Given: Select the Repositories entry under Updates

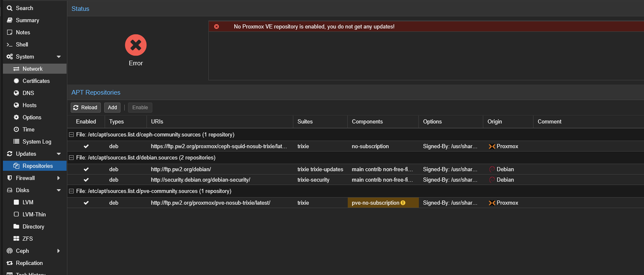Looking at the screenshot, I should tap(33, 166).
